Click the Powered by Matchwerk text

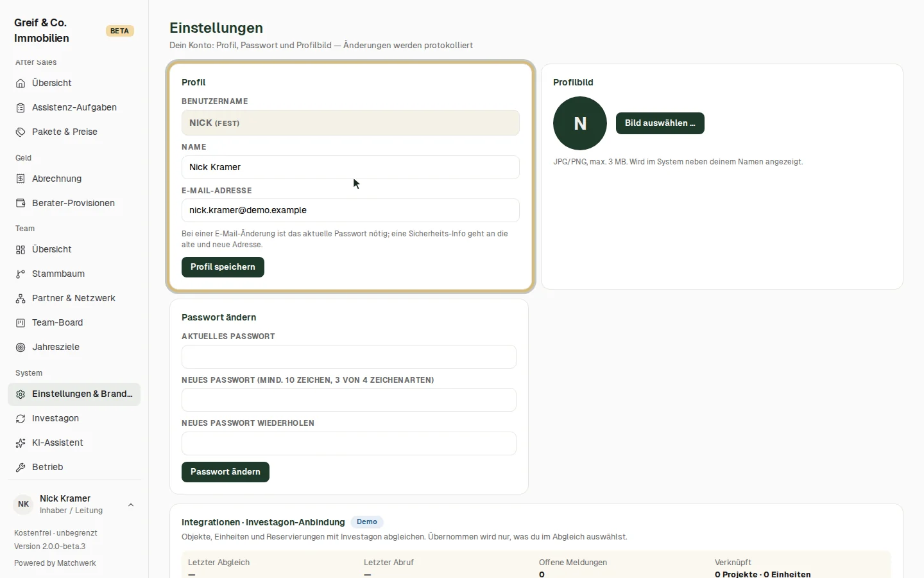(x=55, y=564)
